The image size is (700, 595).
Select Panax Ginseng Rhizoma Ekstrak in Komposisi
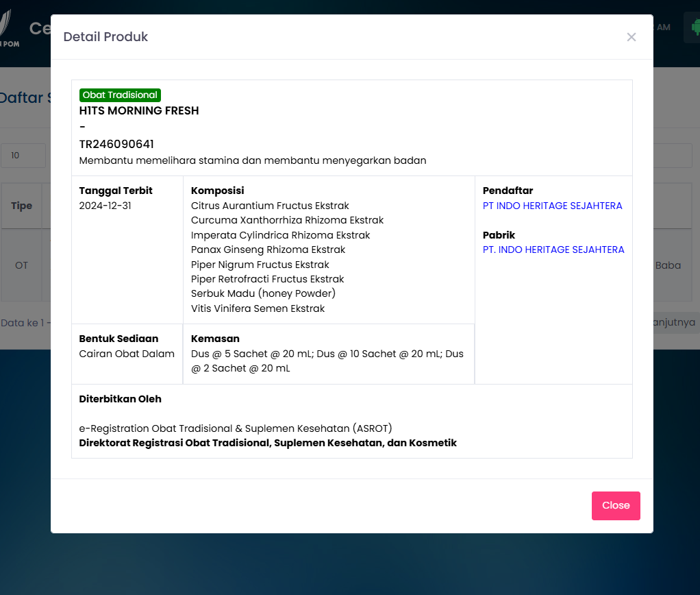tap(268, 250)
